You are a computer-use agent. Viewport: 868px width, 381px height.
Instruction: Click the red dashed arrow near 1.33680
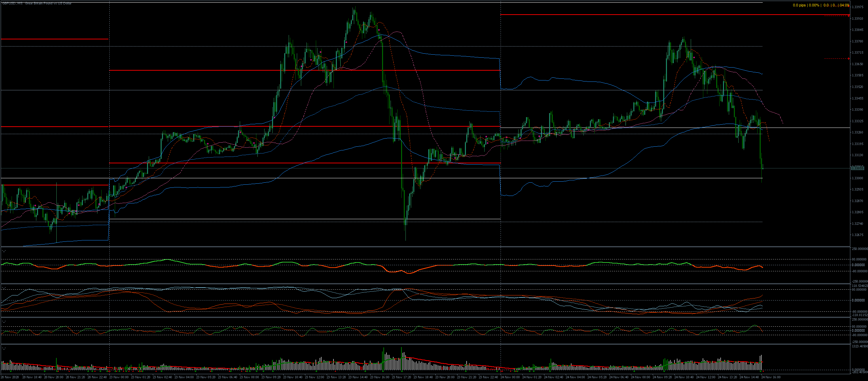[x=837, y=59]
